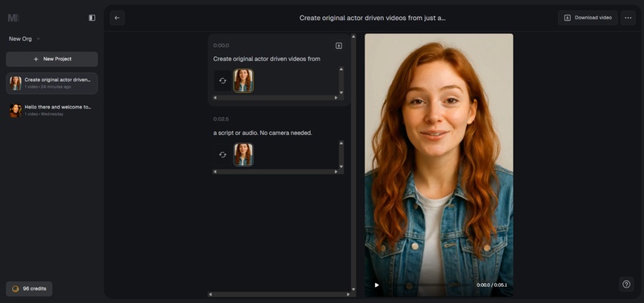Play the video preview
This screenshot has height=303, width=644.
(377, 285)
